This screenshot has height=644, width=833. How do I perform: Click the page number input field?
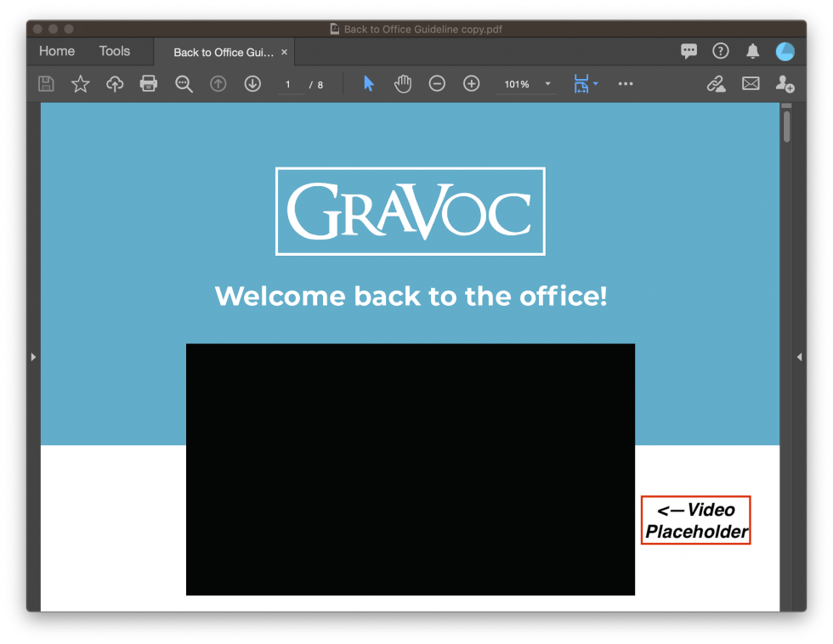point(287,84)
